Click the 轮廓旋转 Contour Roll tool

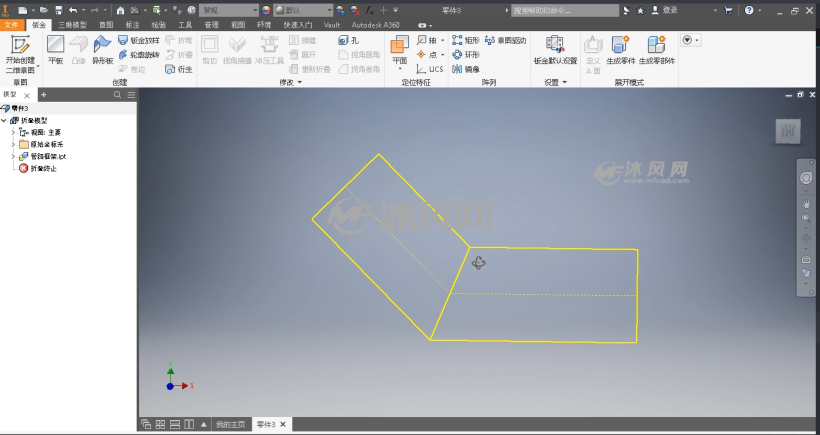coord(139,54)
